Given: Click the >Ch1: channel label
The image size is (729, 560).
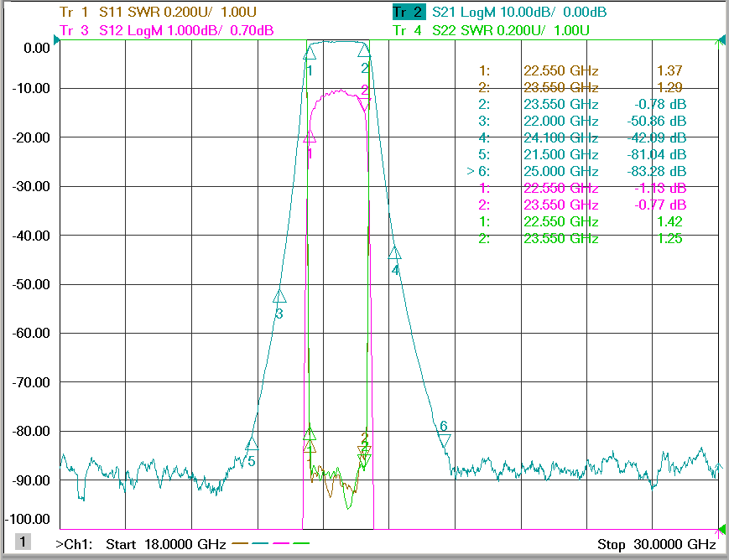Looking at the screenshot, I should [74, 544].
